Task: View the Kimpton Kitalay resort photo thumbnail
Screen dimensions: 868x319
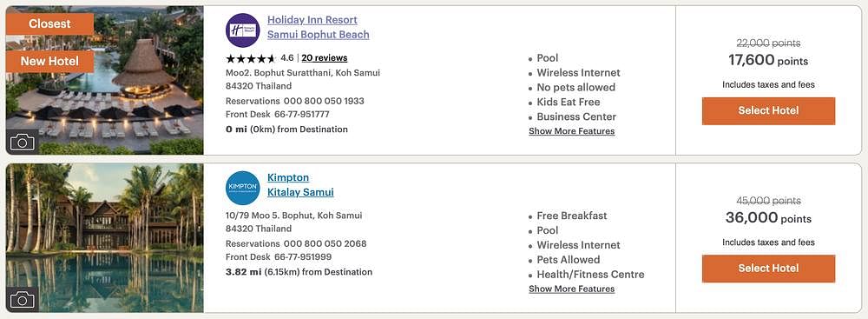Action: 105,238
